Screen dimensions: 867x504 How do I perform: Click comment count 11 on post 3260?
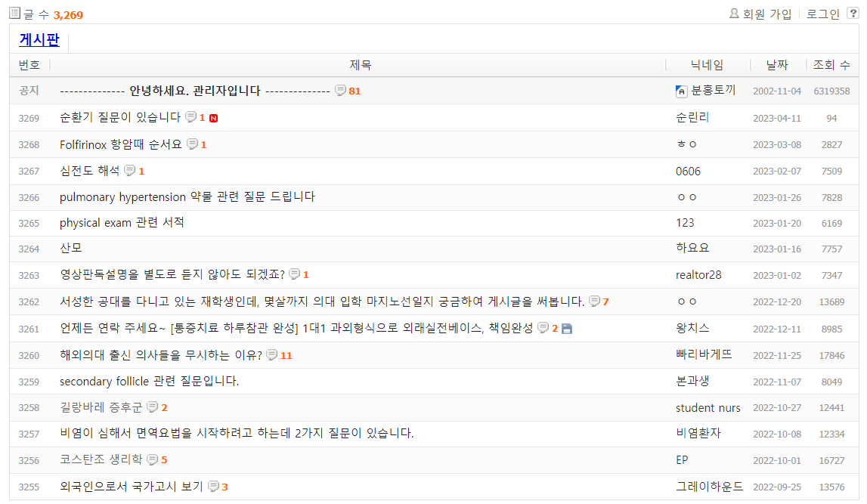(x=286, y=355)
